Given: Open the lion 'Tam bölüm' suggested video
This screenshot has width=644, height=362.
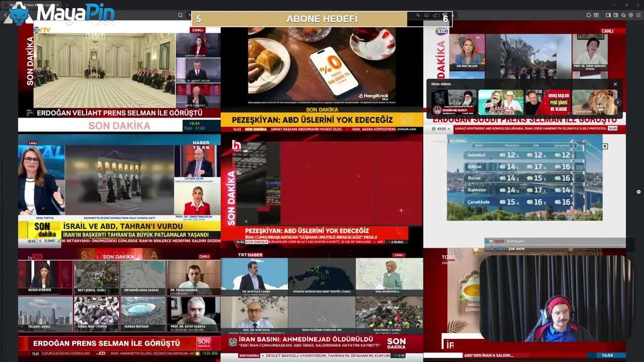Looking at the screenshot, I should point(595,102).
